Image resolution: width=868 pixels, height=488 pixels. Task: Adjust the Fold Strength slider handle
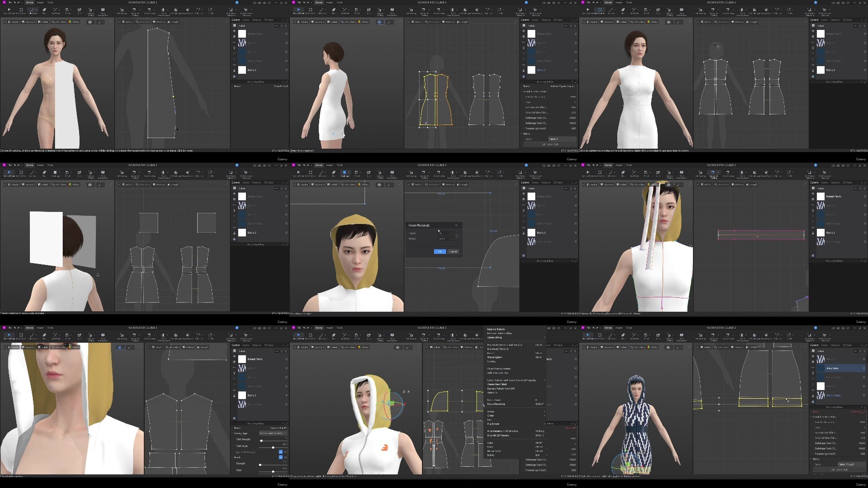click(x=261, y=441)
